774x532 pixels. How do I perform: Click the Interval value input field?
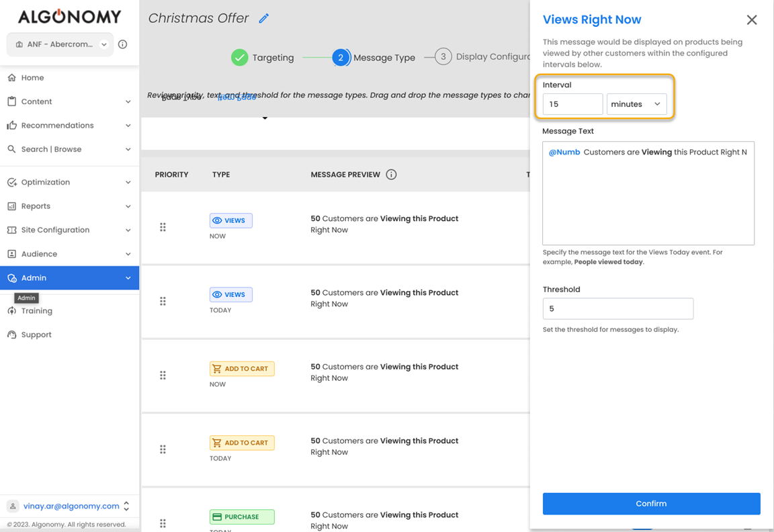click(572, 104)
